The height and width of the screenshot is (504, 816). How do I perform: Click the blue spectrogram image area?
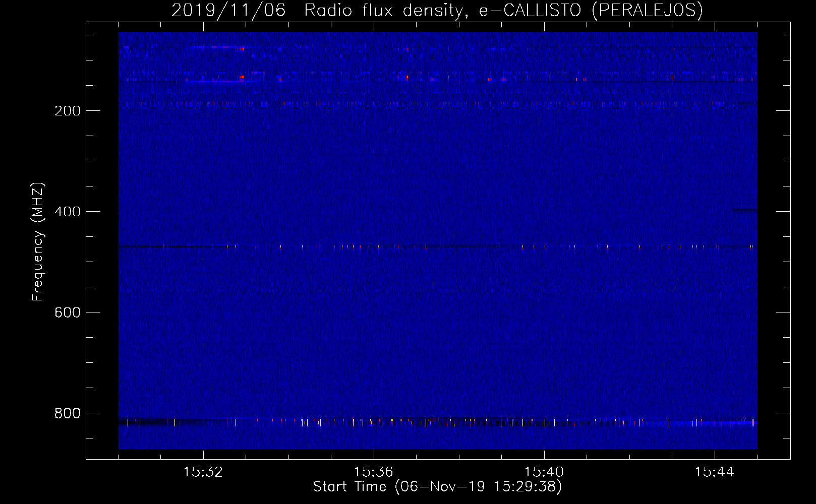[x=438, y=240]
